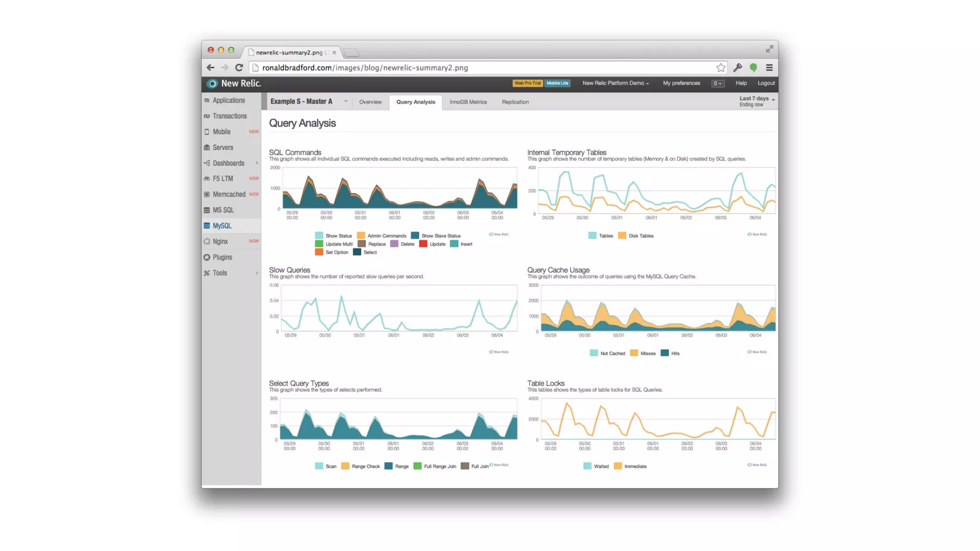The height and width of the screenshot is (551, 980).
Task: Click the My preferences link
Action: pos(681,83)
